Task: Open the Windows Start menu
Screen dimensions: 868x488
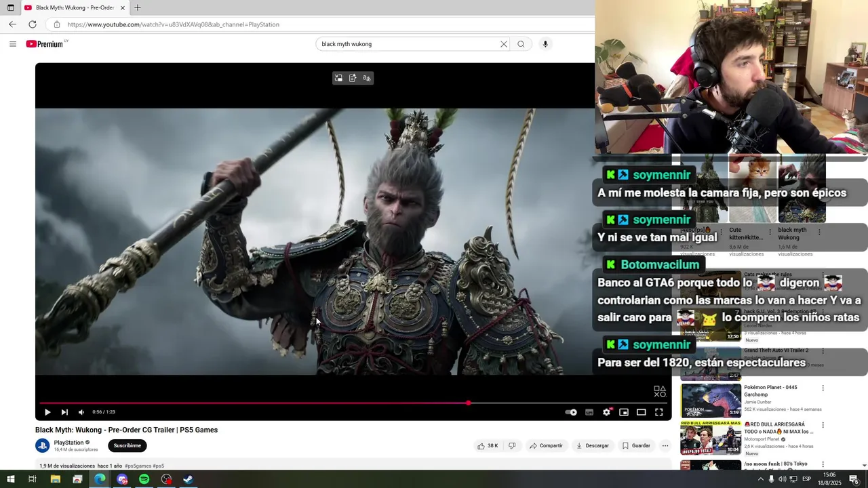Action: 11,479
